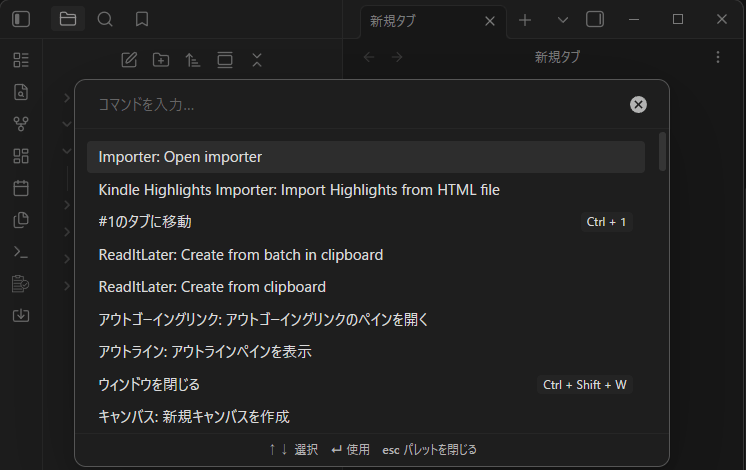Create a new note with pencil icon
Image resolution: width=746 pixels, height=470 pixels.
coord(129,60)
